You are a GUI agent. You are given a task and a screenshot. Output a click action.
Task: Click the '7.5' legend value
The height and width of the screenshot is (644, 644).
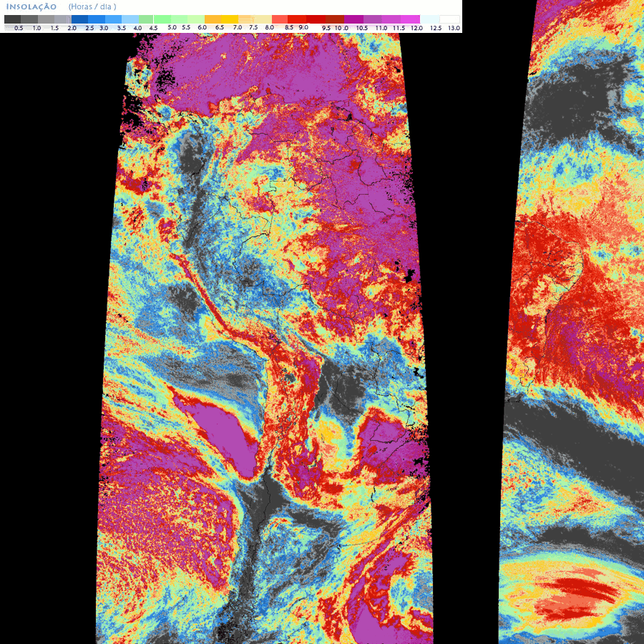pyautogui.click(x=253, y=27)
